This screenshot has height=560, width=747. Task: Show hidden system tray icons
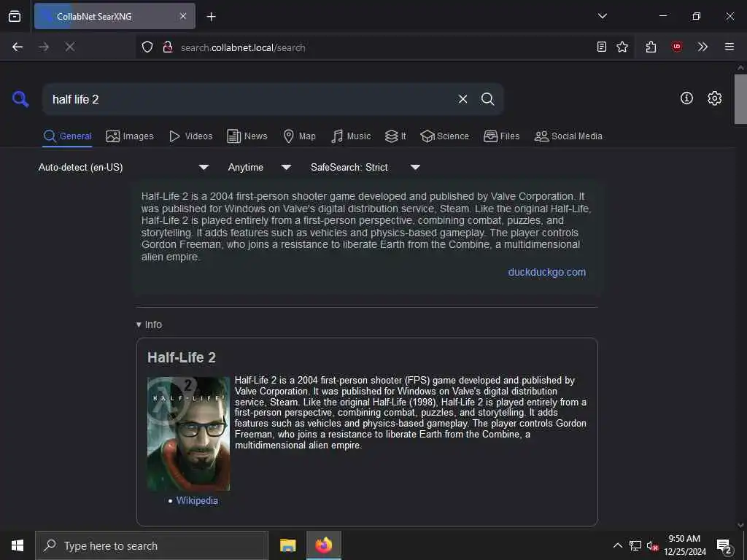[x=617, y=545]
